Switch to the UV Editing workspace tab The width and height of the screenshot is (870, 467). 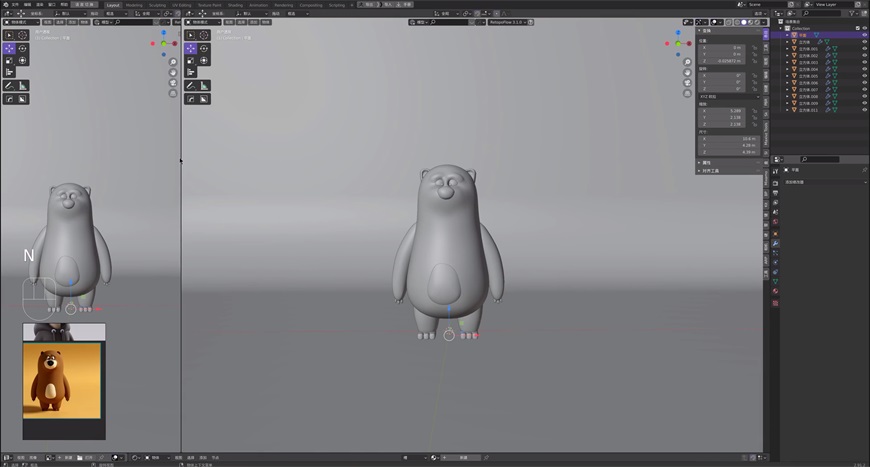tap(181, 5)
